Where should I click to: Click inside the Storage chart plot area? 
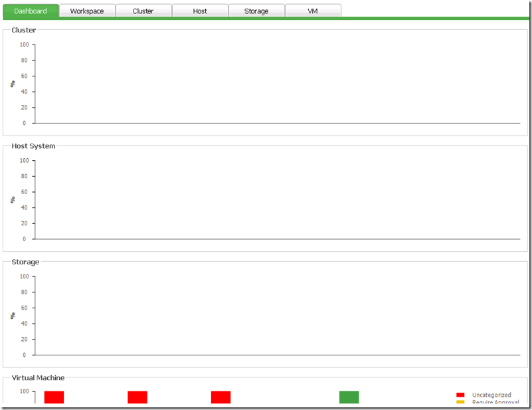277,316
